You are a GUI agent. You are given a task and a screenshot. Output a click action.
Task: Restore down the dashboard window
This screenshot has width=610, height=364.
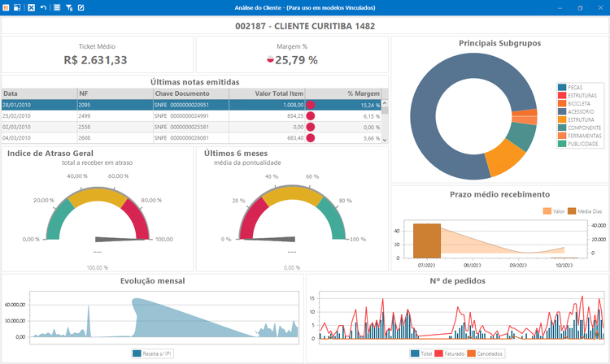[x=580, y=8]
